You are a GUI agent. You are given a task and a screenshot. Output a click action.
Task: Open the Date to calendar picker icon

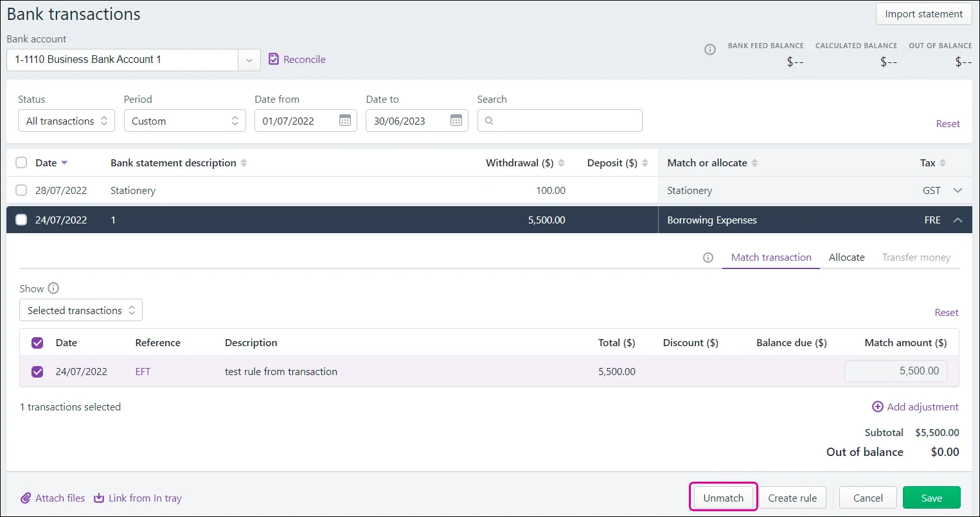click(x=456, y=121)
